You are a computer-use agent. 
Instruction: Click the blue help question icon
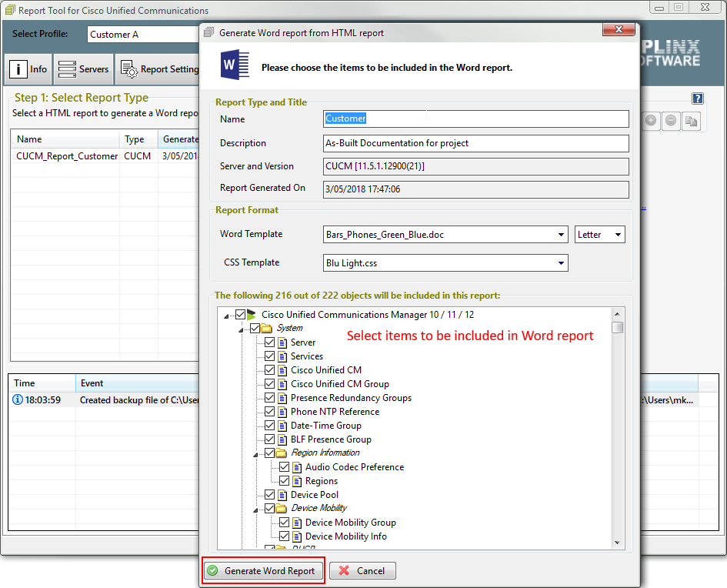tap(697, 99)
